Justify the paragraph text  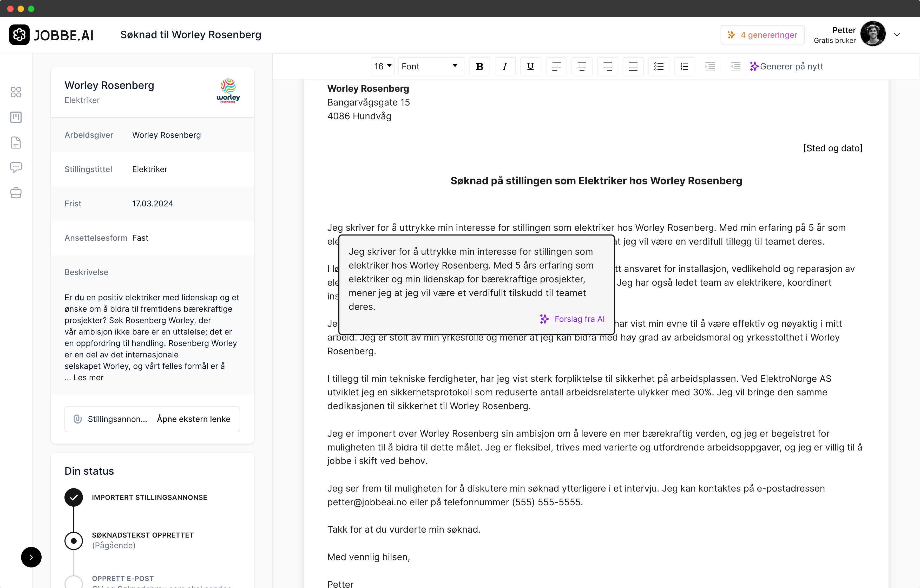pyautogui.click(x=633, y=67)
